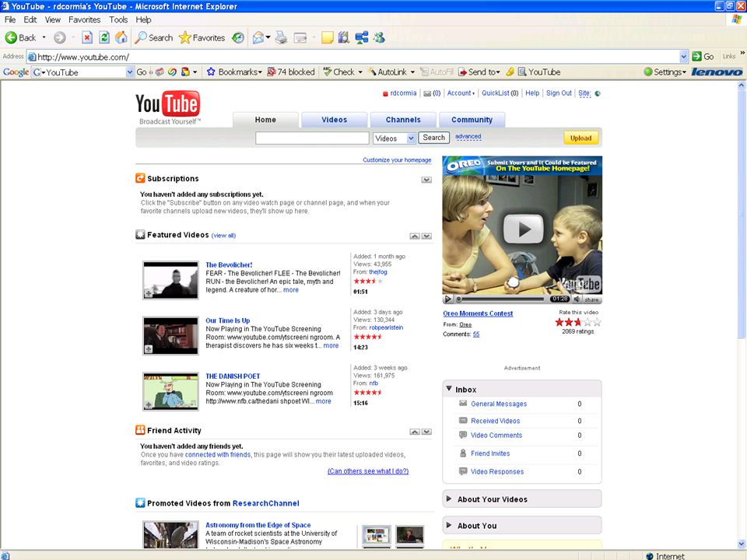Switch to the Channels tab
Viewport: 747px width, 560px height.
tap(403, 120)
